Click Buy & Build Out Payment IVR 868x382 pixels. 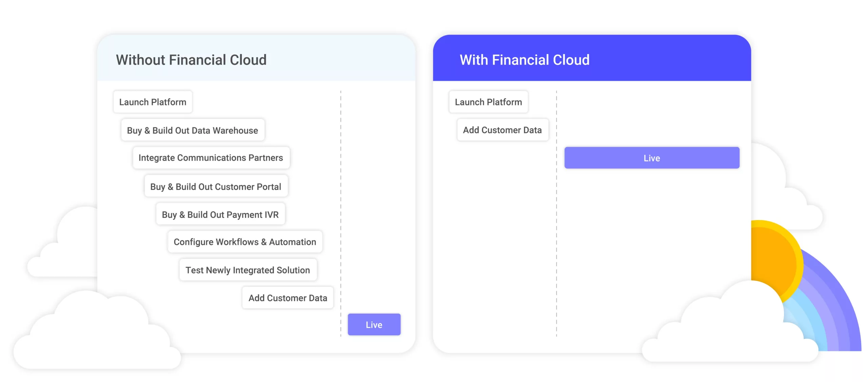click(220, 214)
